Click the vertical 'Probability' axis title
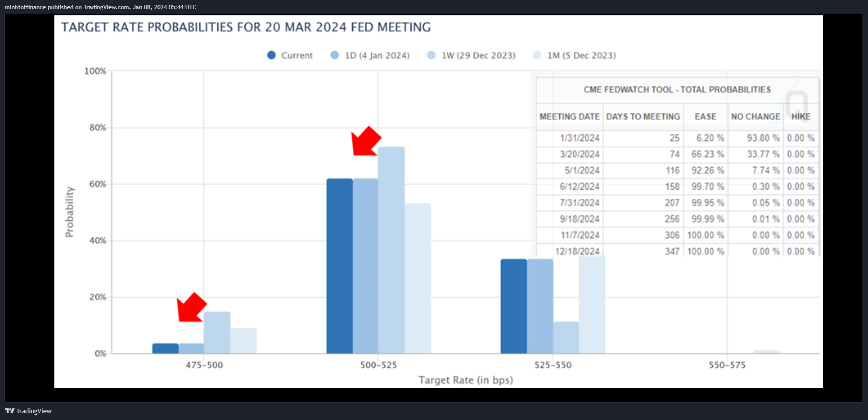This screenshot has width=868, height=420. pyautogui.click(x=69, y=212)
